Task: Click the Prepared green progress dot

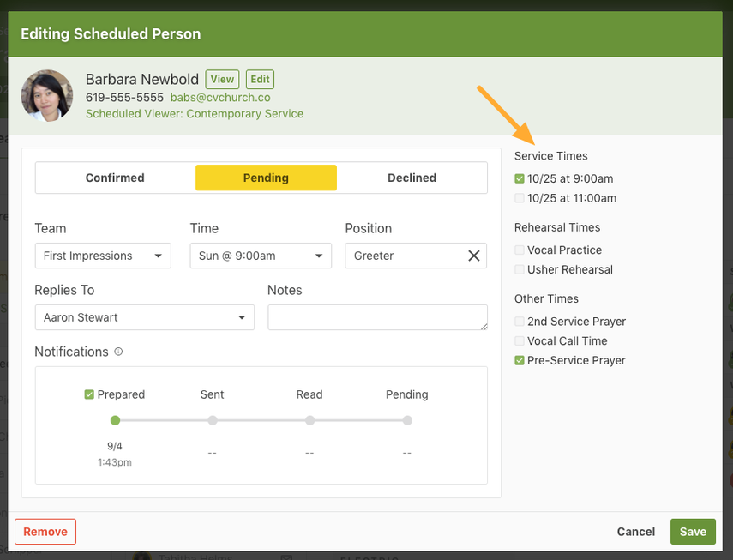Action: click(x=115, y=420)
